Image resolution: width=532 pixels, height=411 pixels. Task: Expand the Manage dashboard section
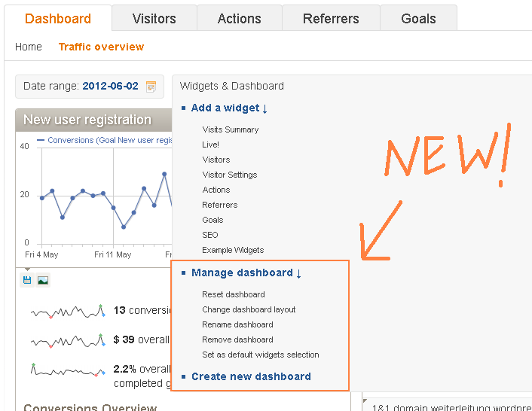point(246,272)
